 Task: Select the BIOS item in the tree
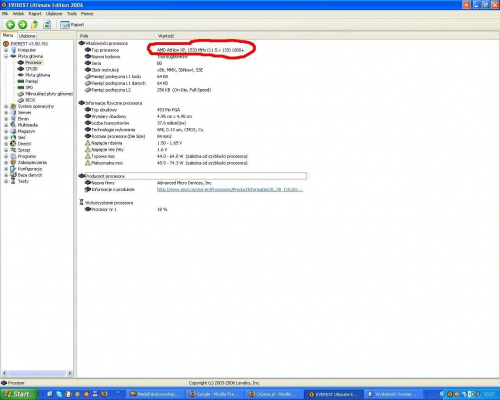(x=30, y=100)
